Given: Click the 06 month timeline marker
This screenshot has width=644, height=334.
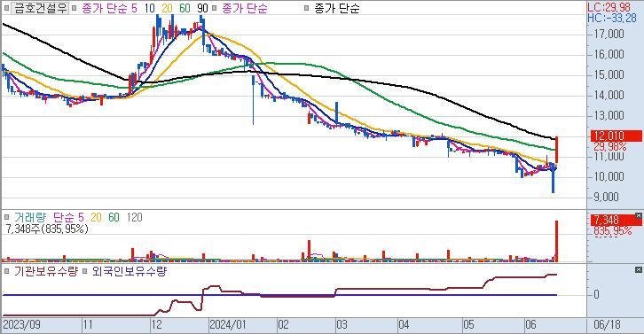Looking at the screenshot, I should pyautogui.click(x=530, y=325).
